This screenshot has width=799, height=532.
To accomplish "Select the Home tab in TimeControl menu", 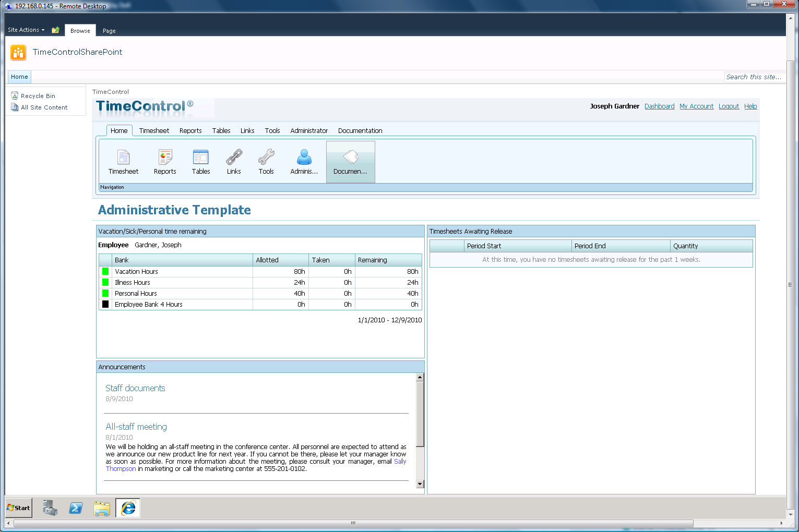I will tap(119, 131).
